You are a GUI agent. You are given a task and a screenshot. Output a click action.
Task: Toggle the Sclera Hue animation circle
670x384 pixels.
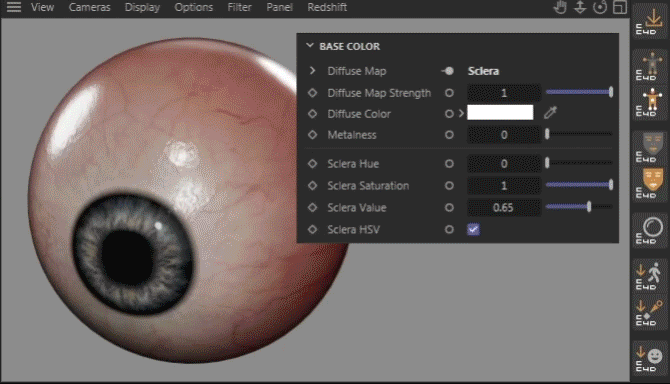pos(449,164)
